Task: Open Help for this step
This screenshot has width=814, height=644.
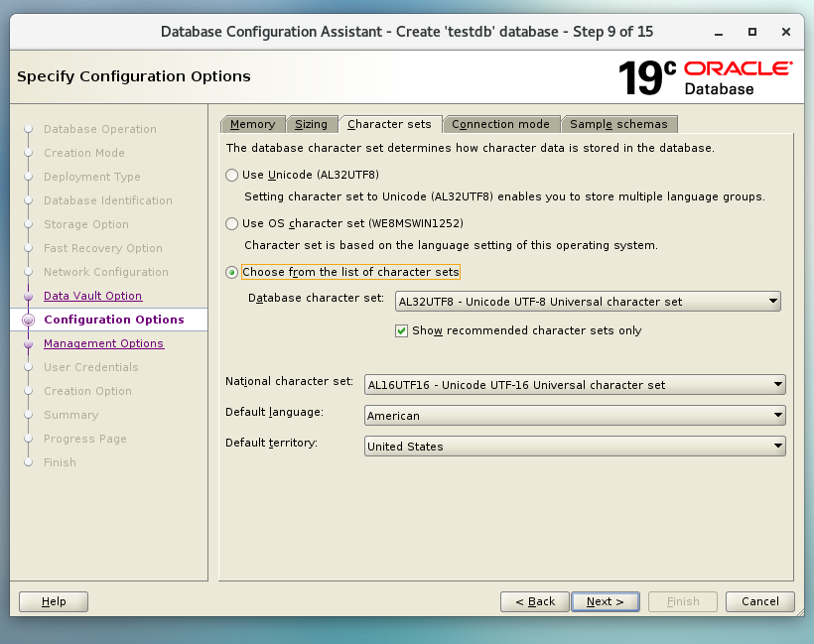Action: pyautogui.click(x=54, y=601)
